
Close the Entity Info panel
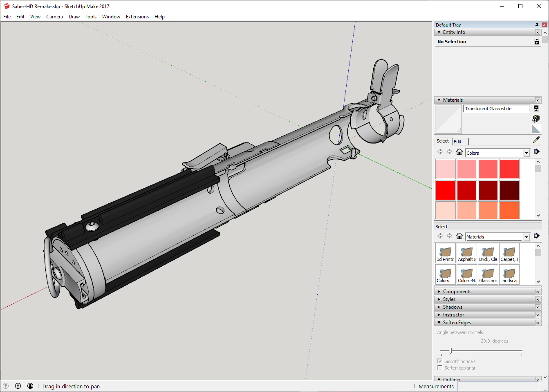coord(538,32)
